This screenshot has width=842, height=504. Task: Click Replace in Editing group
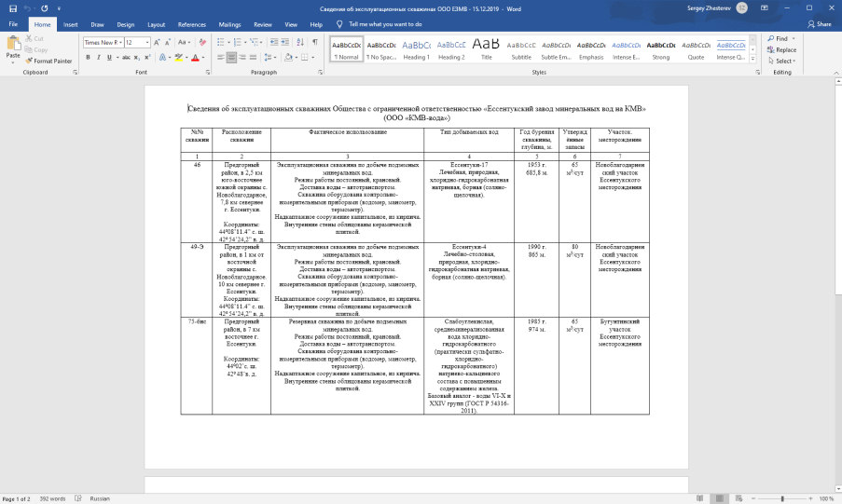coord(781,50)
